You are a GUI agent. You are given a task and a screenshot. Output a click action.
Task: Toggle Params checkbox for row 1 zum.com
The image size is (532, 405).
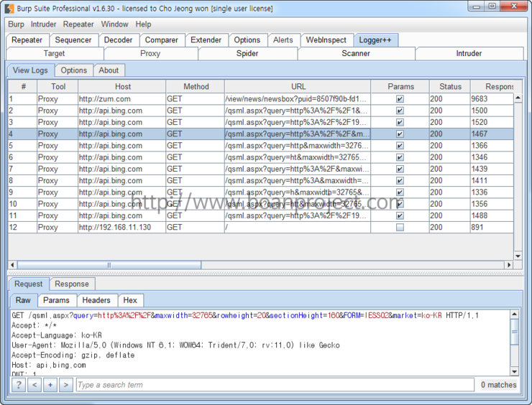[x=400, y=99]
